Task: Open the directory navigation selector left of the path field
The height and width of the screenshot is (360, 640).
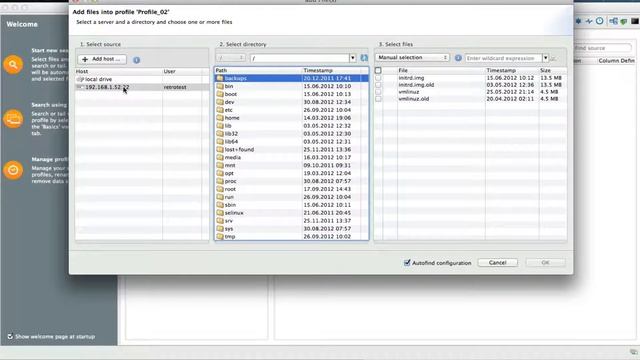Action: pos(231,58)
